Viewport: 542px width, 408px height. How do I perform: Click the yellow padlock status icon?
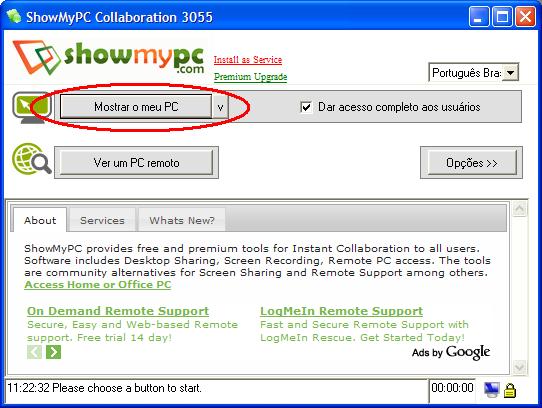(510, 390)
